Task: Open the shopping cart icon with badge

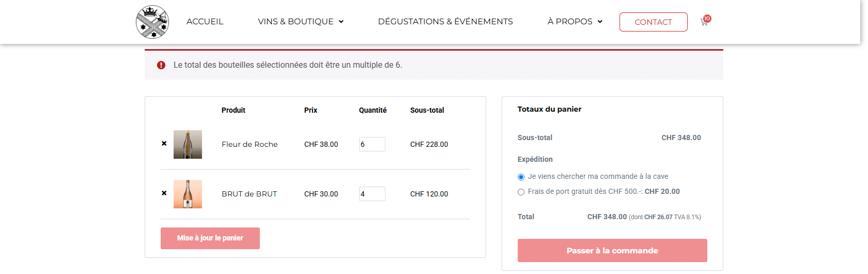Action: pyautogui.click(x=705, y=21)
